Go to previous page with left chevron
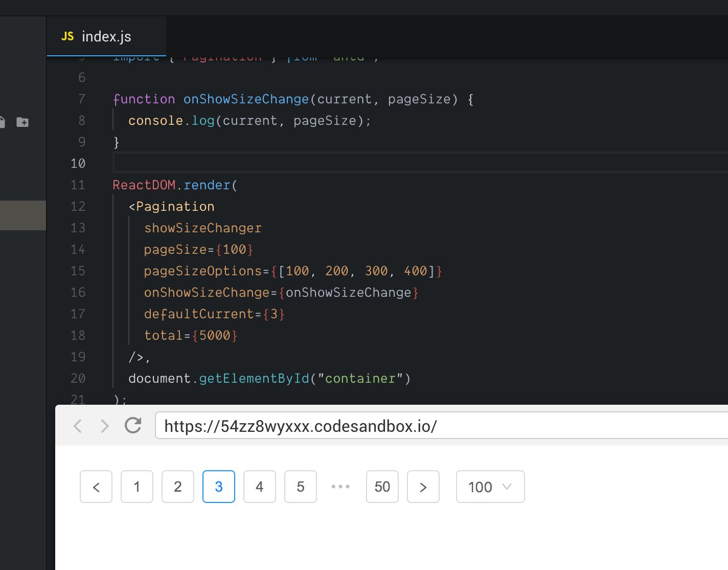Image resolution: width=728 pixels, height=570 pixels. click(96, 487)
